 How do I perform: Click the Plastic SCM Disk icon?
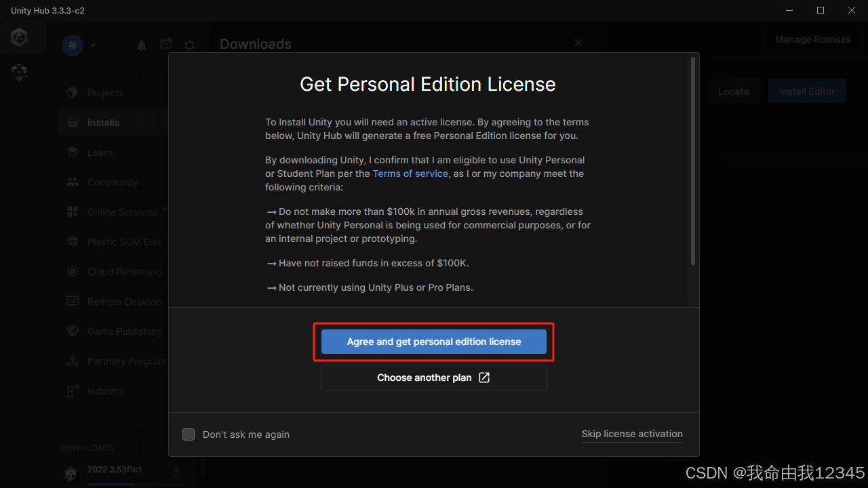tap(73, 242)
